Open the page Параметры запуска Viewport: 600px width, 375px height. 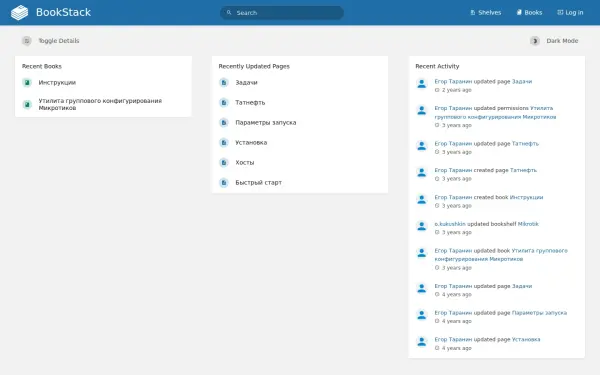tap(266, 122)
